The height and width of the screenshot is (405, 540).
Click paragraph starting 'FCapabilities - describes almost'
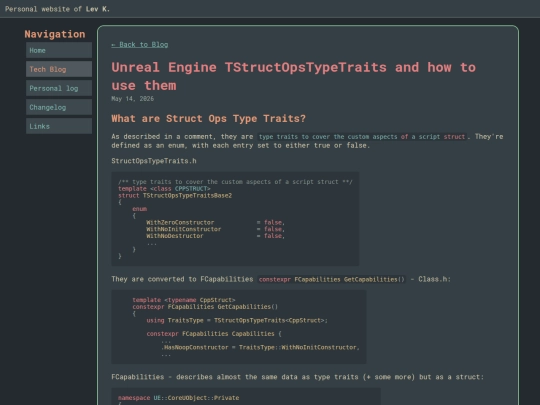[x=298, y=377]
